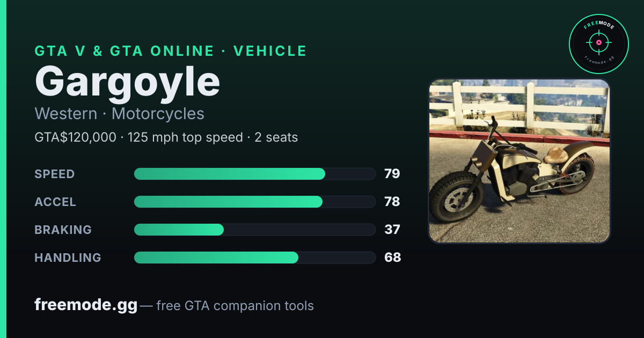Open the Gargoyle motorcycle photo
The image size is (644, 338).
(x=519, y=161)
